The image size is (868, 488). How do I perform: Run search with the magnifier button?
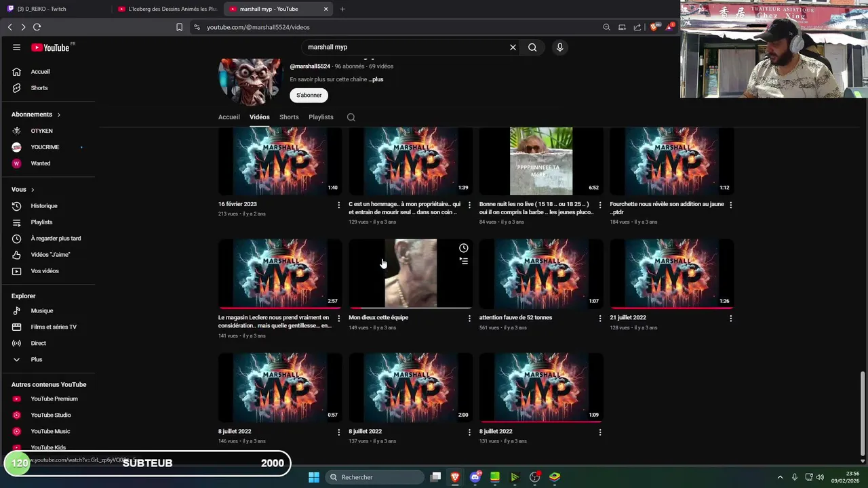tap(532, 47)
